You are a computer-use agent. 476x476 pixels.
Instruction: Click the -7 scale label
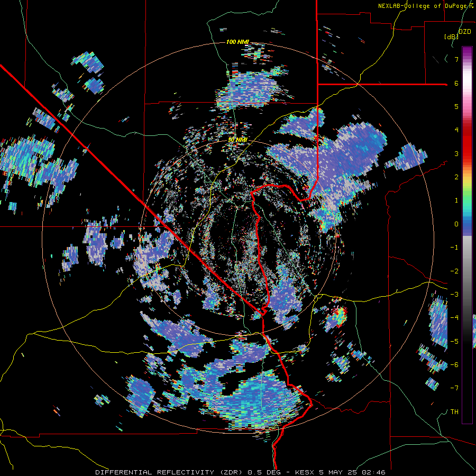(454, 388)
